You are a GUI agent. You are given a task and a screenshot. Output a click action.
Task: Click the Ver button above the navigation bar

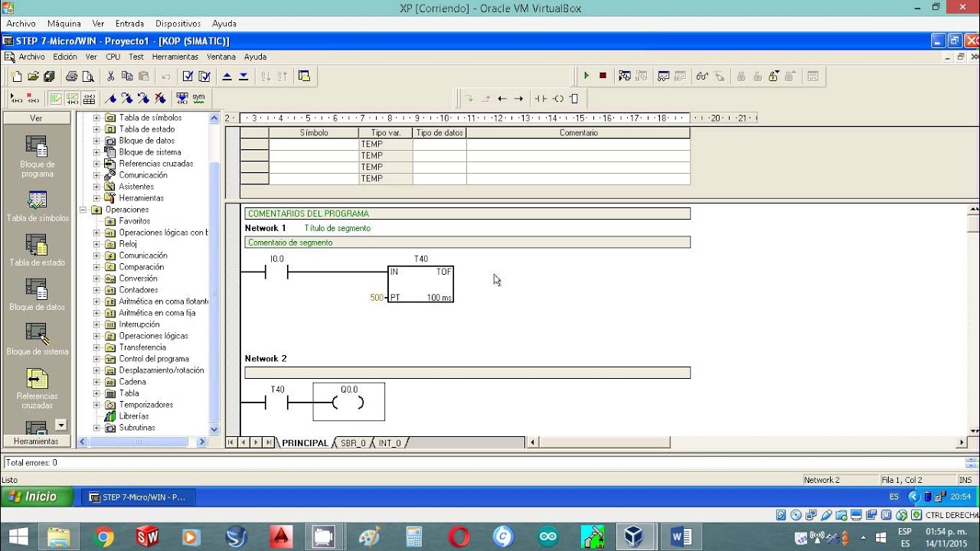point(36,119)
